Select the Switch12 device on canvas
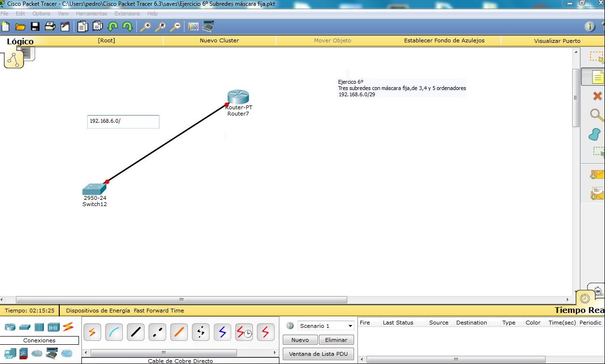Viewport: 605px width, 364px height. coord(94,189)
